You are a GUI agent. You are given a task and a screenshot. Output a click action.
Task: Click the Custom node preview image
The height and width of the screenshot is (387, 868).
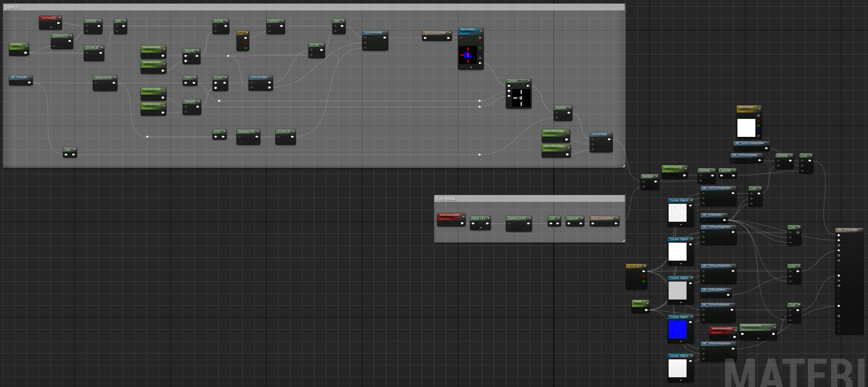pos(521,98)
